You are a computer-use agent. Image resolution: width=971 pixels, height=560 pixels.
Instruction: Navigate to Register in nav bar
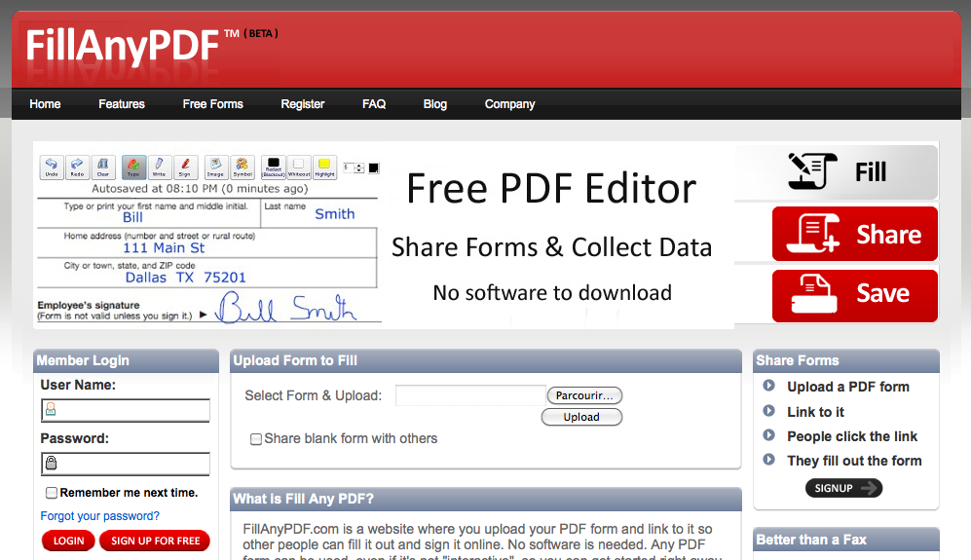[302, 104]
